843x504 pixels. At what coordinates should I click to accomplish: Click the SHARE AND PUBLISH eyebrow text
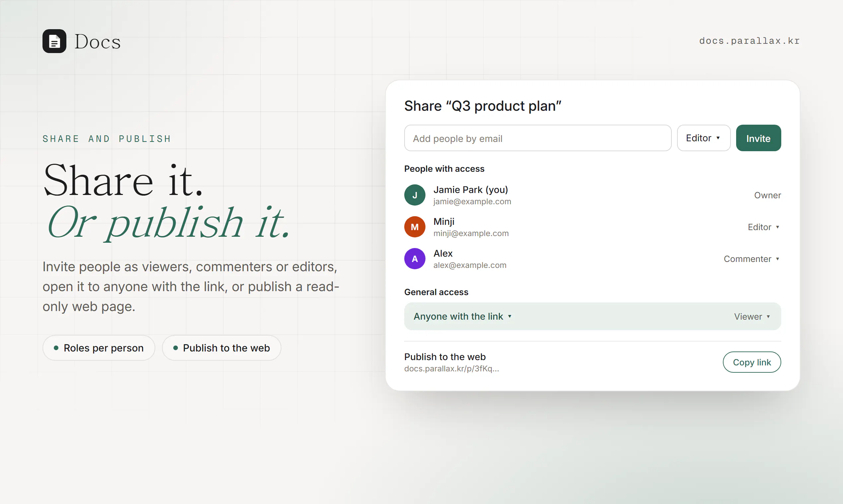click(x=107, y=139)
